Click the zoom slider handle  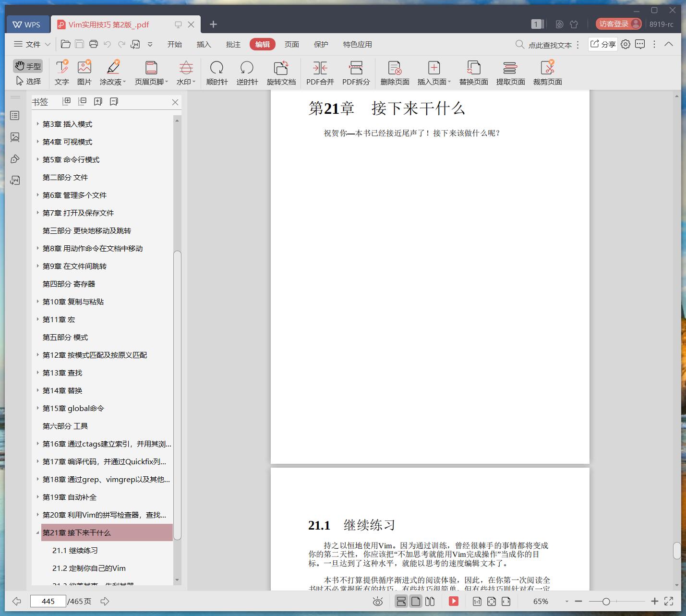(606, 601)
